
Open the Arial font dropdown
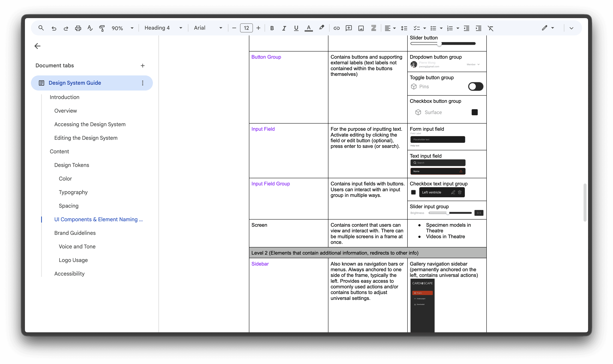coord(208,28)
